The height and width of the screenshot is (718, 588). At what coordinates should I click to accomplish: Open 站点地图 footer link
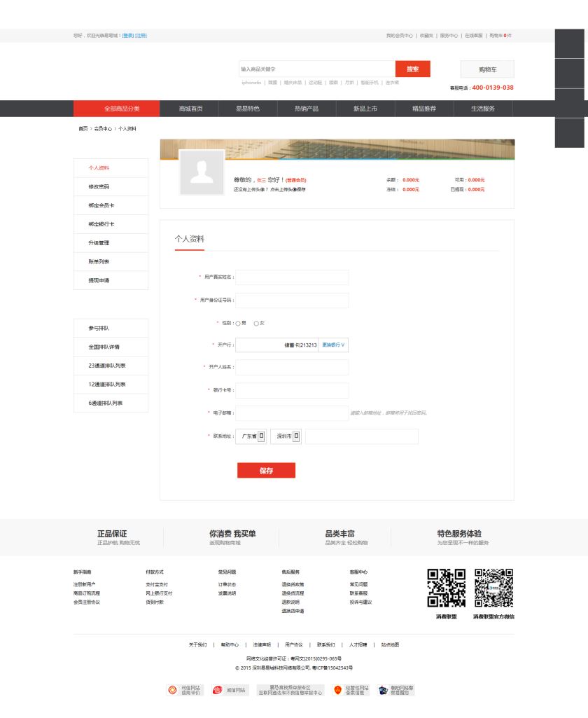pyautogui.click(x=390, y=644)
